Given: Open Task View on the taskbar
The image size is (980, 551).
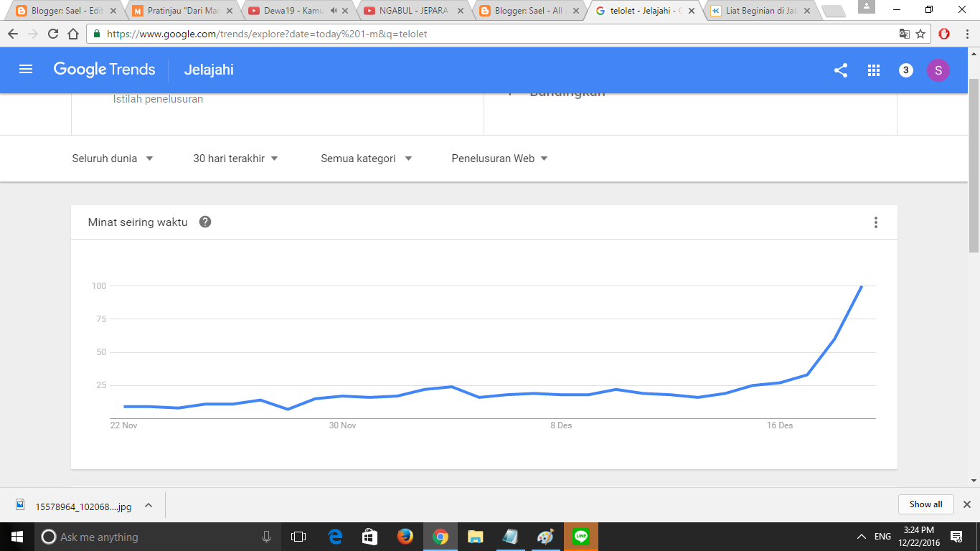Looking at the screenshot, I should (298, 537).
